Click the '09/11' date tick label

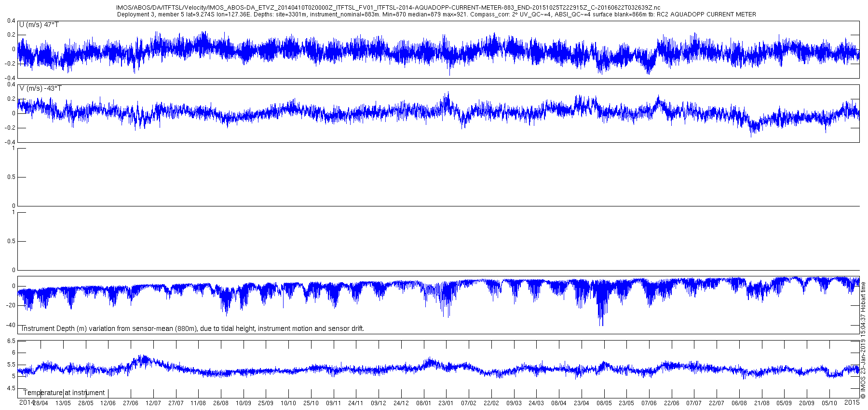pos(333,403)
